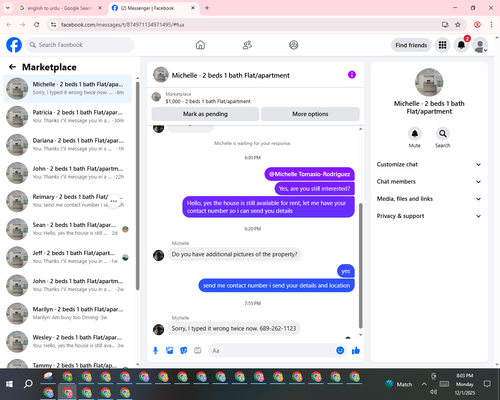Record a voice clip microphone icon
Viewport: 500px width, 400px height.
click(x=155, y=350)
